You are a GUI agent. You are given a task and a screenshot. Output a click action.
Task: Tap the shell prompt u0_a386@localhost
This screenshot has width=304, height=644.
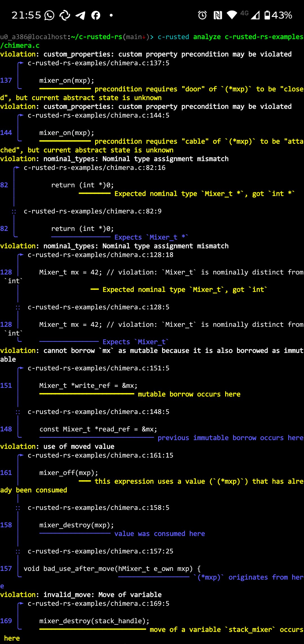33,37
